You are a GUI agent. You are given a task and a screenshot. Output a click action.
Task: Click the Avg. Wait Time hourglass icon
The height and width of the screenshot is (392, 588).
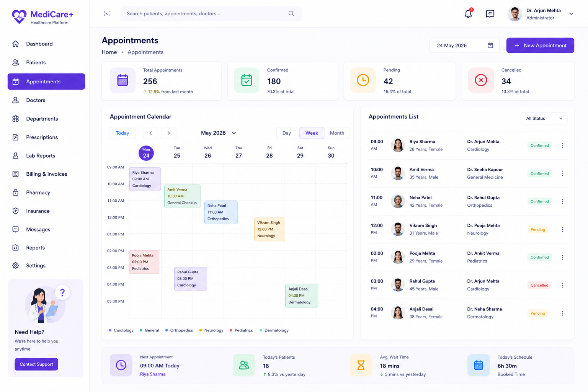coord(361,365)
